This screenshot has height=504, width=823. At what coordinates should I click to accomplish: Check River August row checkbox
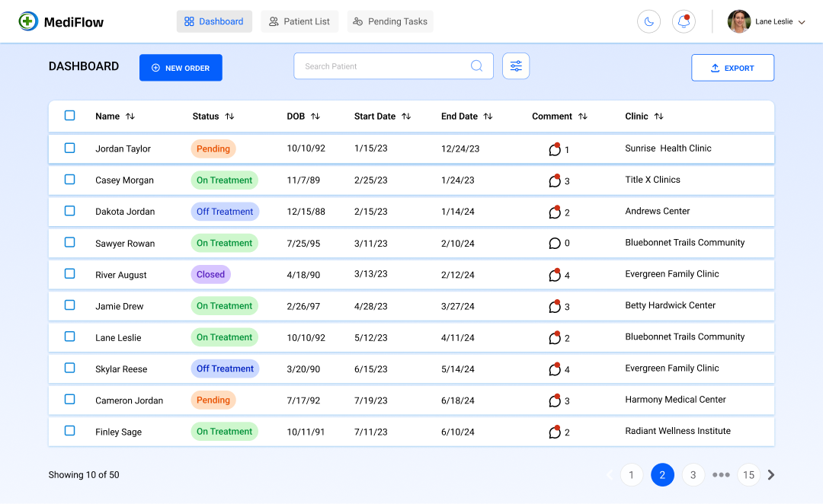click(x=69, y=274)
